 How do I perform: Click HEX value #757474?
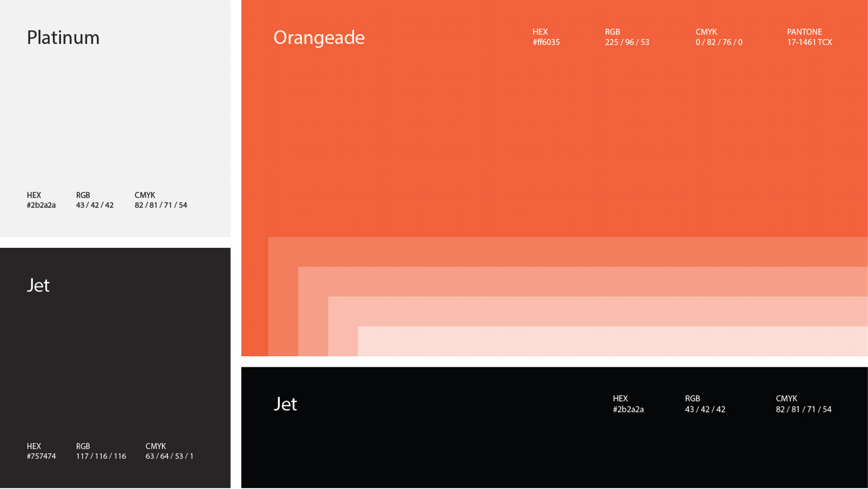(x=41, y=456)
